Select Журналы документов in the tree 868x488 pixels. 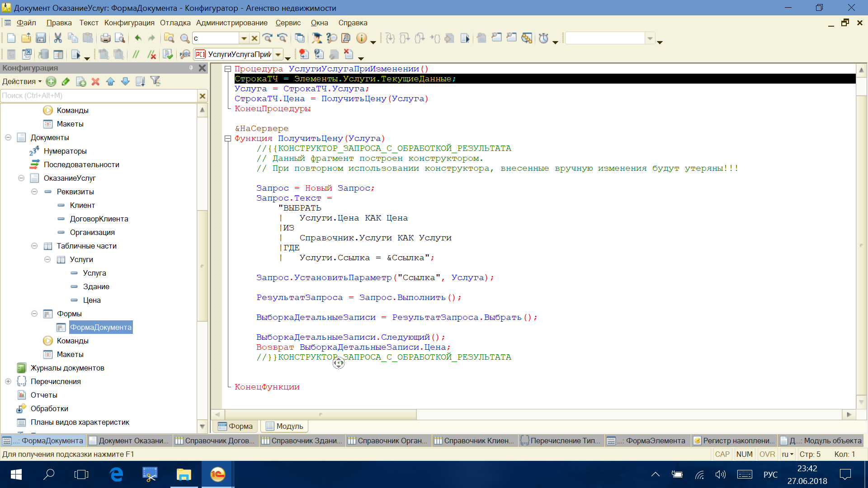click(67, 368)
